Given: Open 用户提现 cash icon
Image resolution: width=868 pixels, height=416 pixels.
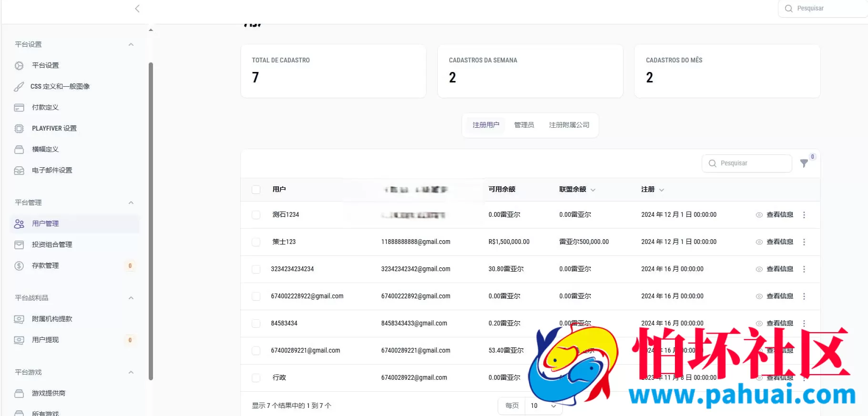Looking at the screenshot, I should tap(19, 340).
